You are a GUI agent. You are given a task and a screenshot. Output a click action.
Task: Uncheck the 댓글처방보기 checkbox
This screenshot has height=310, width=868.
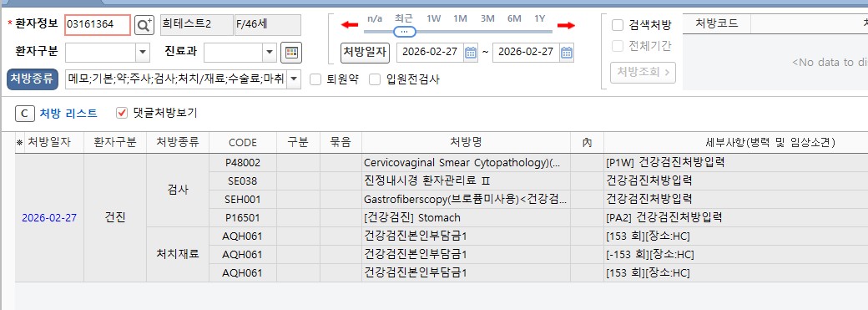122,113
